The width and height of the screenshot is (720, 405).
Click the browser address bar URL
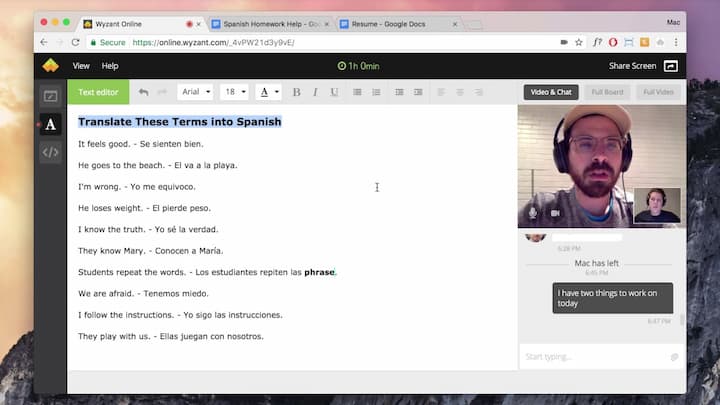click(x=214, y=42)
